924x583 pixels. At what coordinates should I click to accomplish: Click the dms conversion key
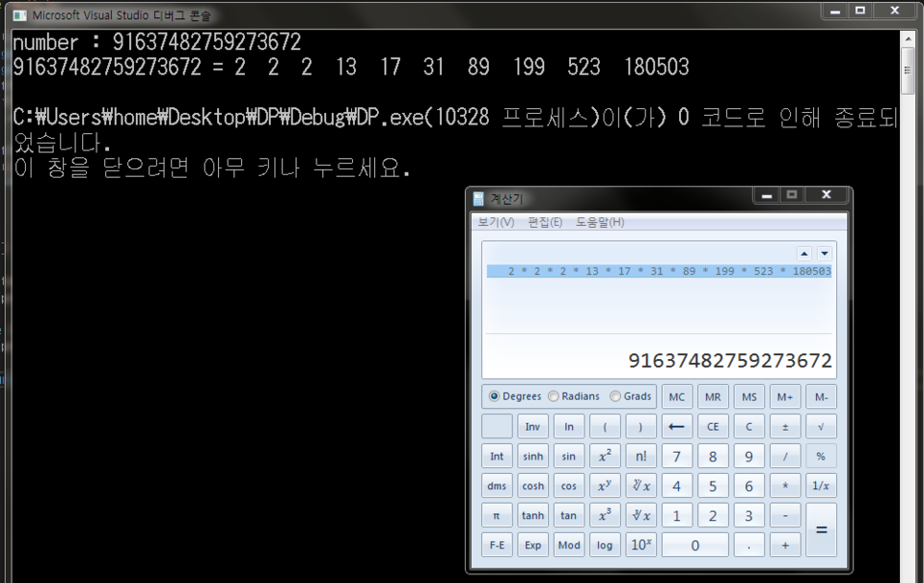tap(496, 485)
